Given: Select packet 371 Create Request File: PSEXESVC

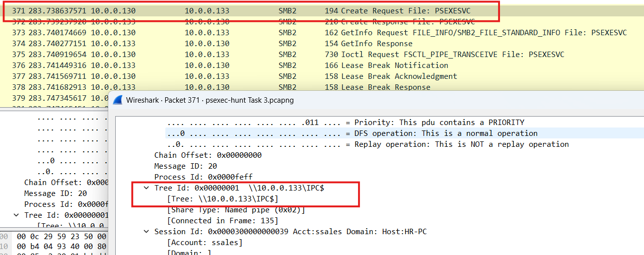Looking at the screenshot, I should click(x=322, y=11).
